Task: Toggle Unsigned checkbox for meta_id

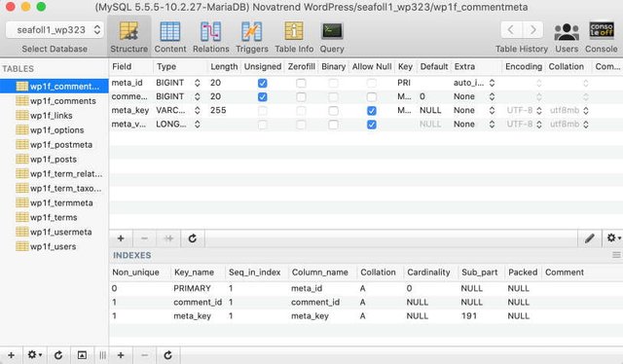Action: click(x=262, y=83)
